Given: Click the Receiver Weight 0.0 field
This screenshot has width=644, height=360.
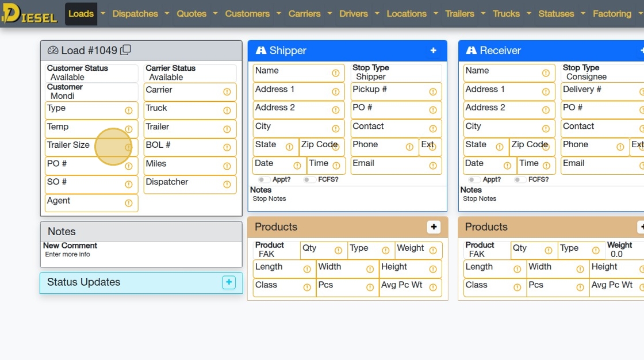Looking at the screenshot, I should point(624,250).
